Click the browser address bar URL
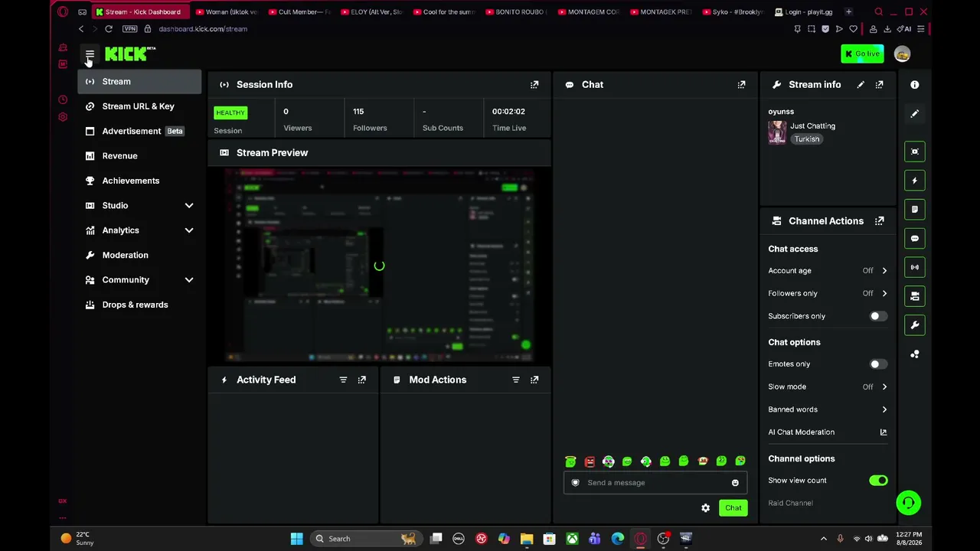980x551 pixels. 203,29
